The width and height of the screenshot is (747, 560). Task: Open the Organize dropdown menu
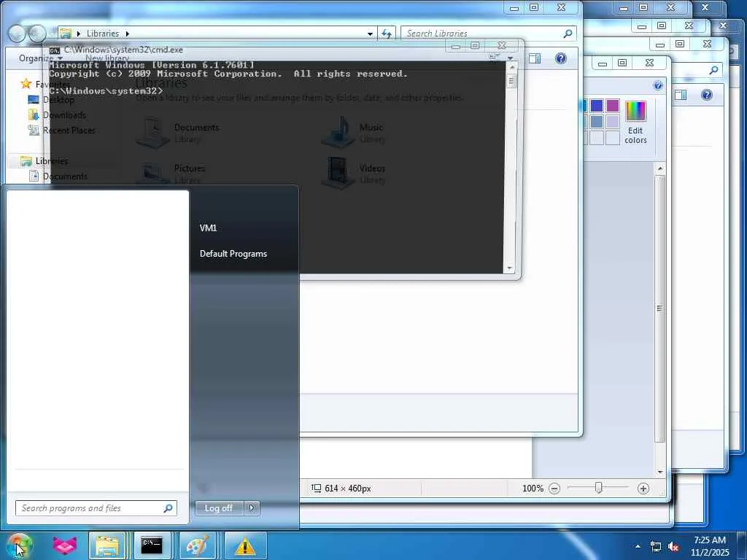tap(40, 58)
